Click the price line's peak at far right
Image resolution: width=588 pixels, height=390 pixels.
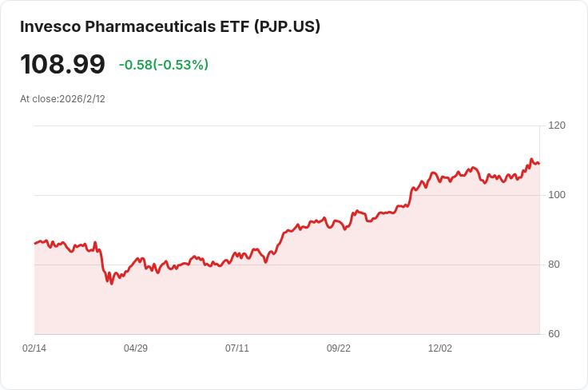(x=531, y=159)
